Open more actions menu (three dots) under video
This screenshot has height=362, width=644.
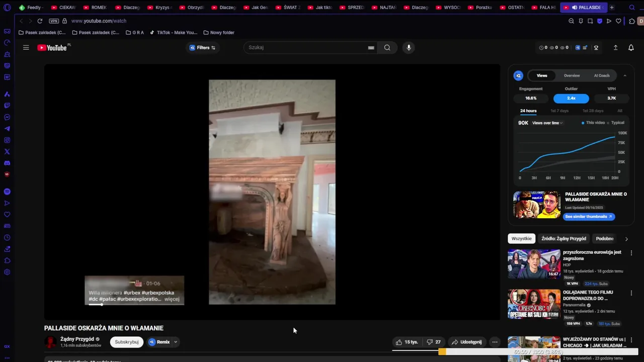(495, 342)
